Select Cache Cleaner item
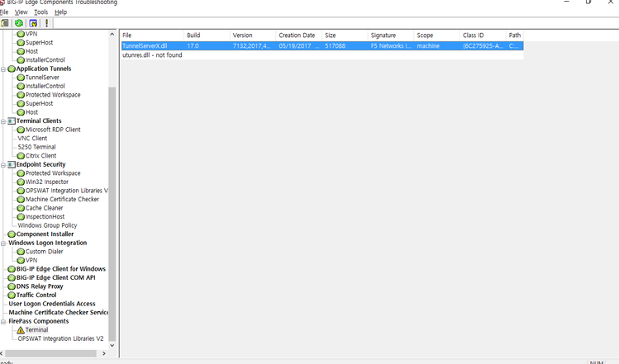Screen dimensions: 619x364 45,208
